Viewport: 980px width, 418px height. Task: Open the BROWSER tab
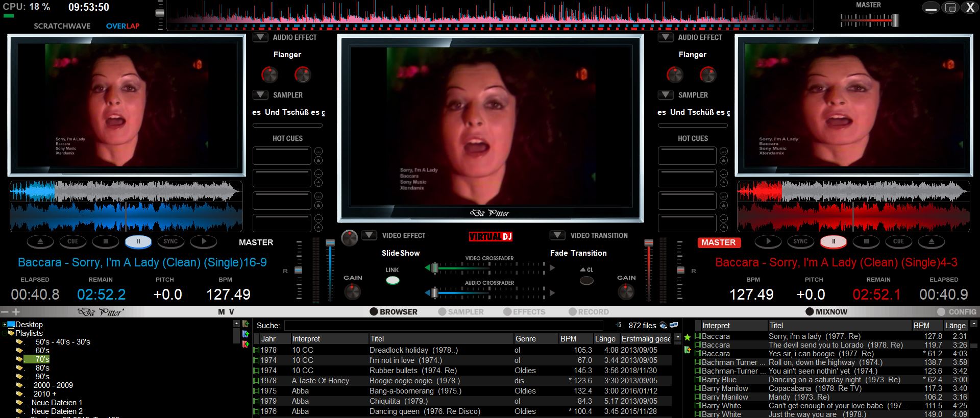[394, 312]
